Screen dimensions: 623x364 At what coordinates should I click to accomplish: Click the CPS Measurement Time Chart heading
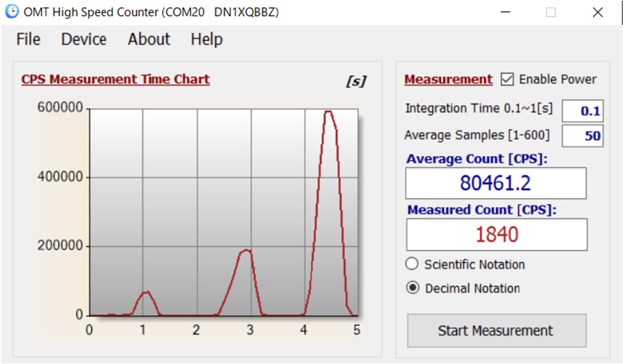(115, 80)
